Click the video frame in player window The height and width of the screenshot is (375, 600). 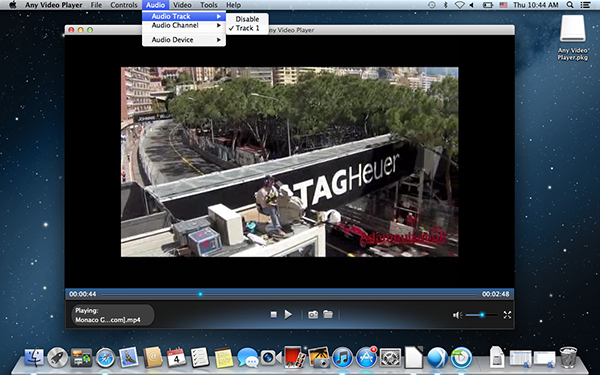(x=290, y=162)
